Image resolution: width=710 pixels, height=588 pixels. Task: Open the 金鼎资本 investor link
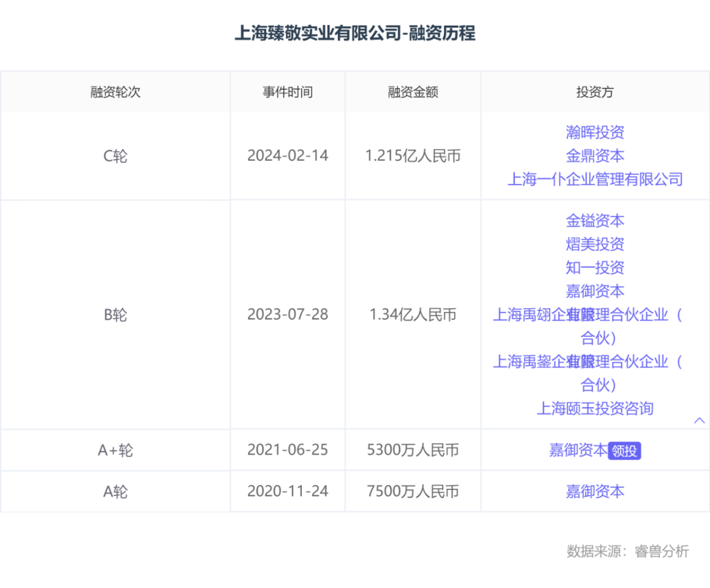(x=595, y=156)
